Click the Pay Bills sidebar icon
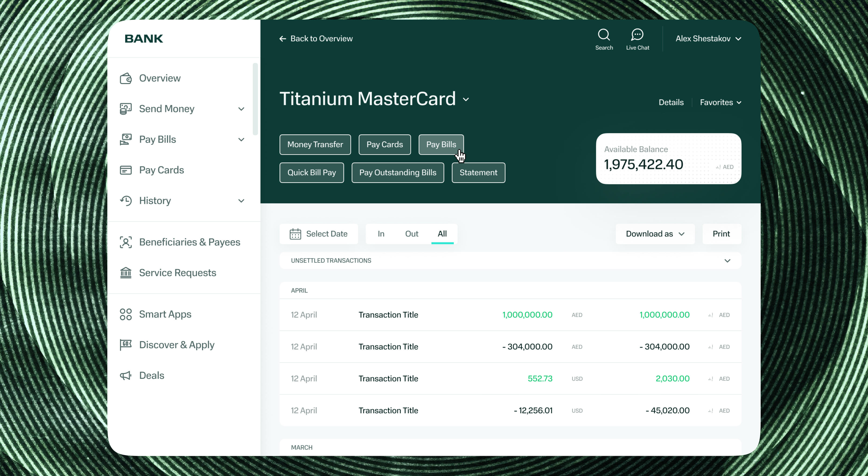The height and width of the screenshot is (476, 868). [x=126, y=140]
